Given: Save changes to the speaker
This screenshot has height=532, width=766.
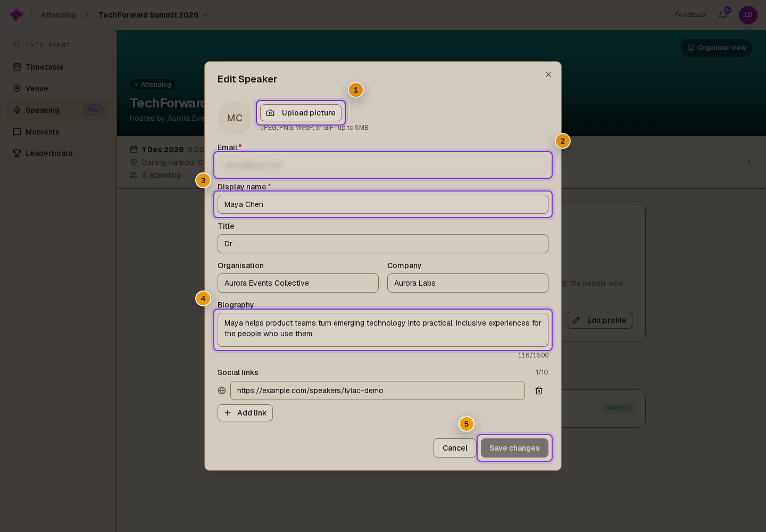Looking at the screenshot, I should pos(514,448).
